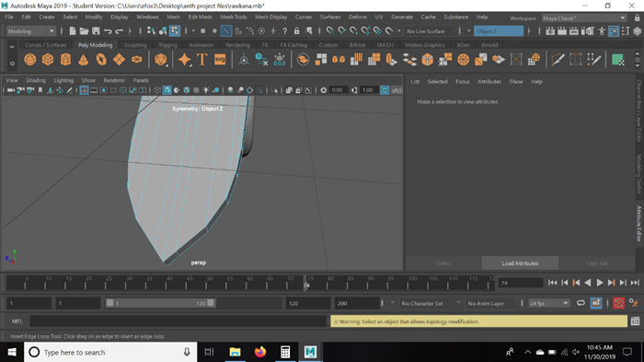Open the No Character Set dropdown

[x=425, y=303]
